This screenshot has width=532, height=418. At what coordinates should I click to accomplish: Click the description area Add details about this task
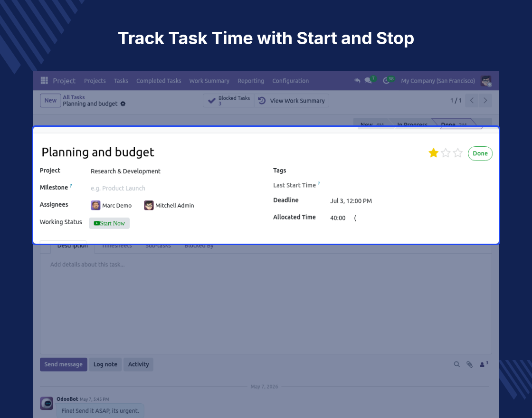(x=87, y=264)
